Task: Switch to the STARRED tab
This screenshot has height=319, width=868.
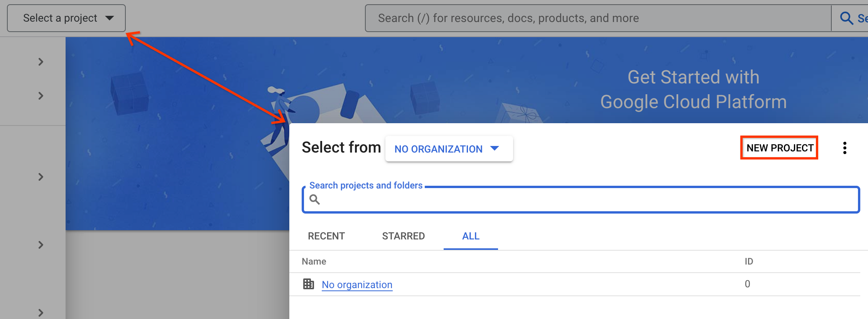Action: click(403, 236)
